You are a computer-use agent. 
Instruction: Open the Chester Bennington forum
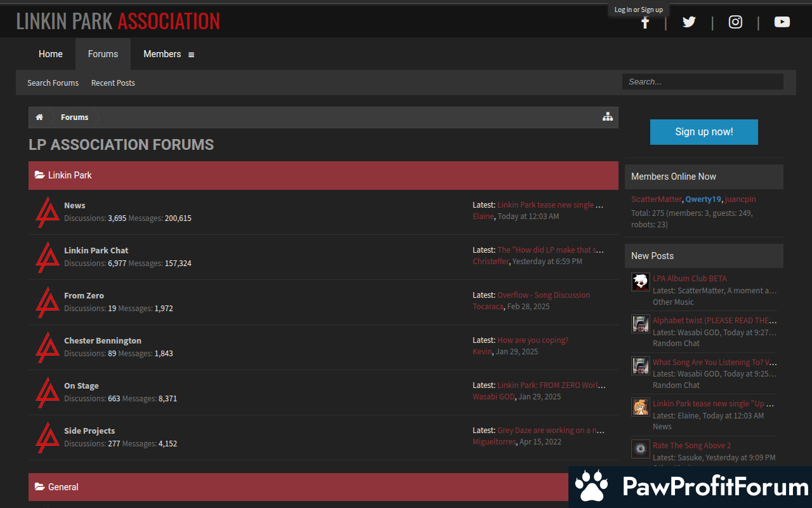(x=103, y=341)
